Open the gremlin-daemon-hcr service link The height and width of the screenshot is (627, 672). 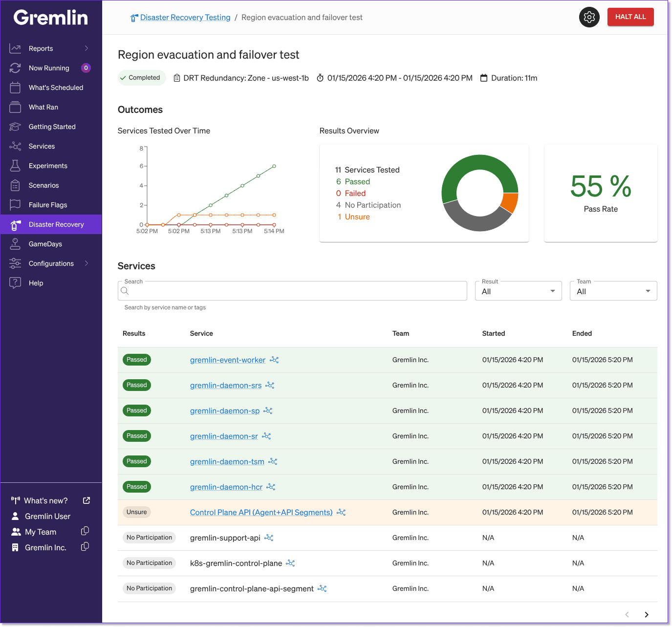click(x=226, y=487)
